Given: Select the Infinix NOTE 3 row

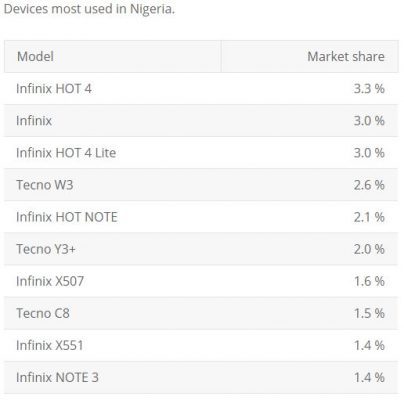Looking at the screenshot, I should tap(201, 378).
